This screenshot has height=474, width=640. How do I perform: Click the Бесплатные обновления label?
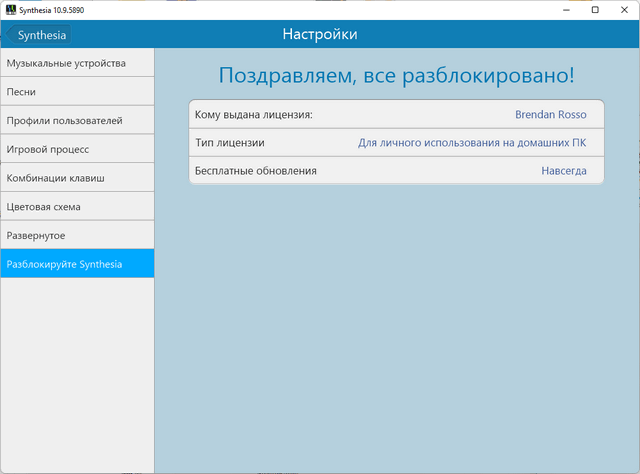tap(256, 171)
